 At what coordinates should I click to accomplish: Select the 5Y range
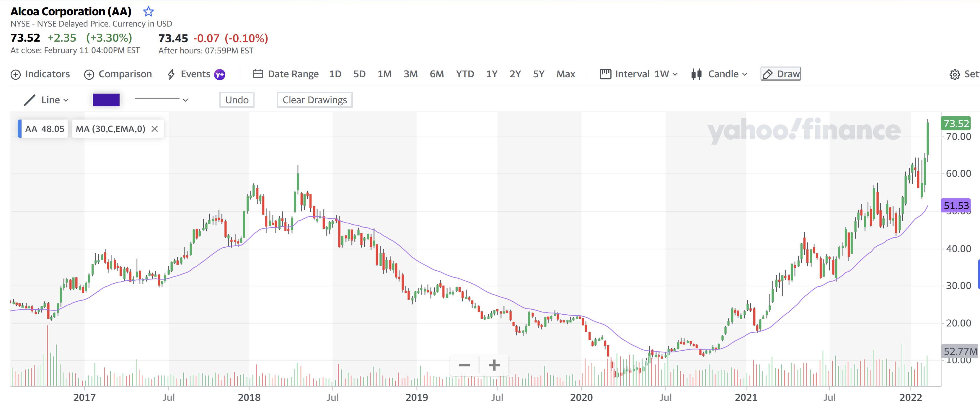pos(539,74)
